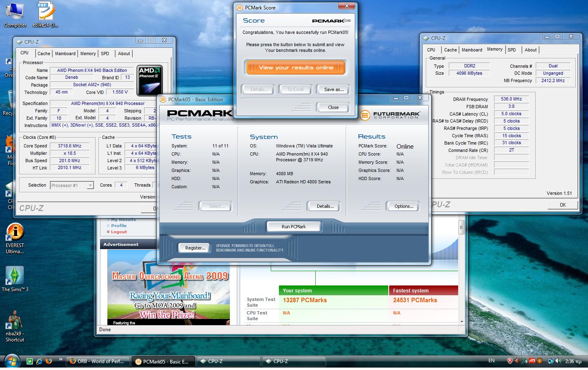Click the Register... button
The width and height of the screenshot is (588, 370).
[195, 248]
